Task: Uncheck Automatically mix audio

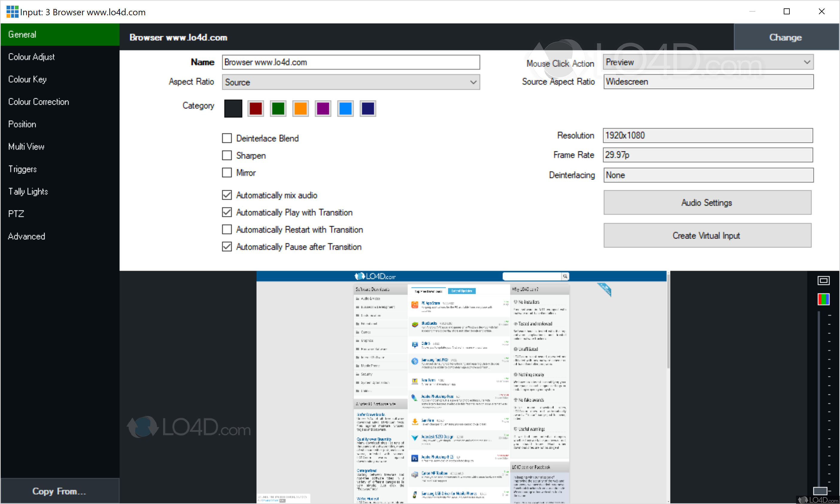Action: (x=227, y=195)
